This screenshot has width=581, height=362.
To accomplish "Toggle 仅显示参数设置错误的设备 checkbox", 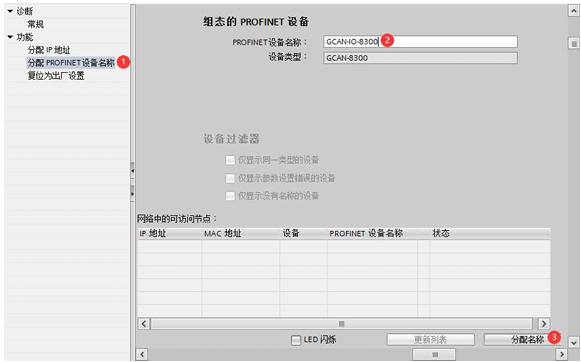I will coord(230,178).
